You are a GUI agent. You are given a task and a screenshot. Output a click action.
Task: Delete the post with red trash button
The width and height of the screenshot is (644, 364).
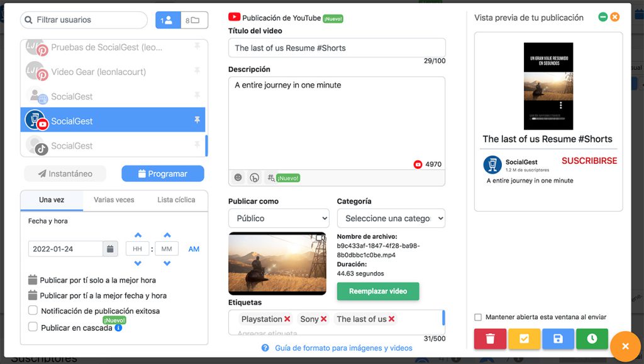click(x=490, y=339)
